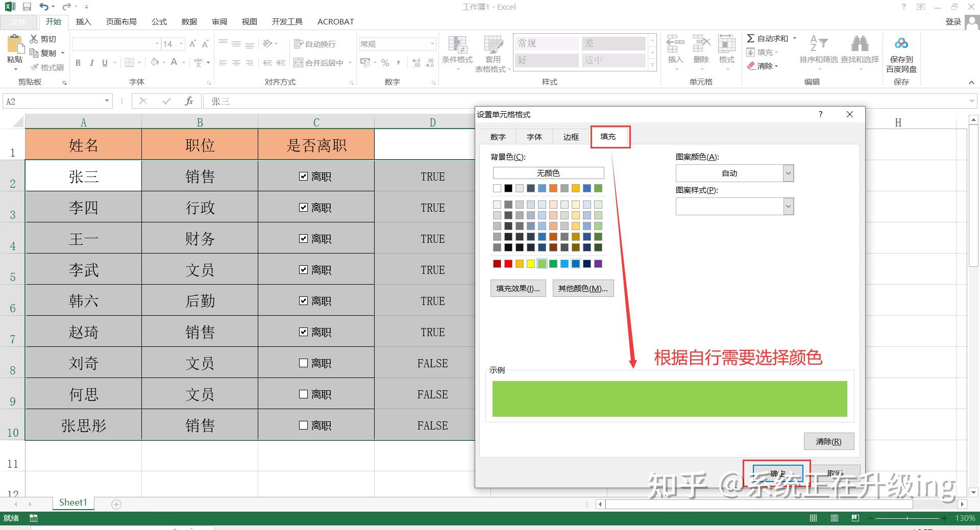Open the 插入 ribbon tab
Screen dimensions: 980x530
[83, 22]
